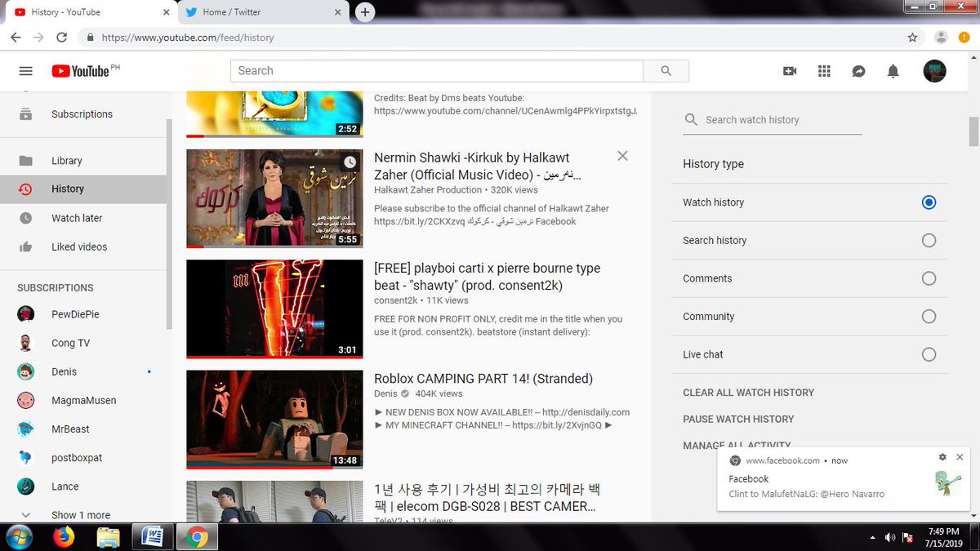Click CLEAR ALL WATCH HISTORY
The height and width of the screenshot is (551, 980).
click(749, 393)
